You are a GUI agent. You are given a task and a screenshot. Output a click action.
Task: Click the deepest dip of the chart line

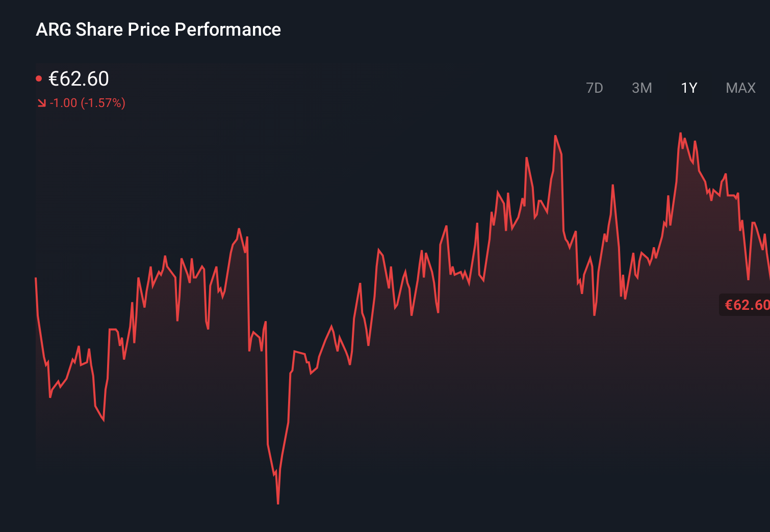click(278, 502)
